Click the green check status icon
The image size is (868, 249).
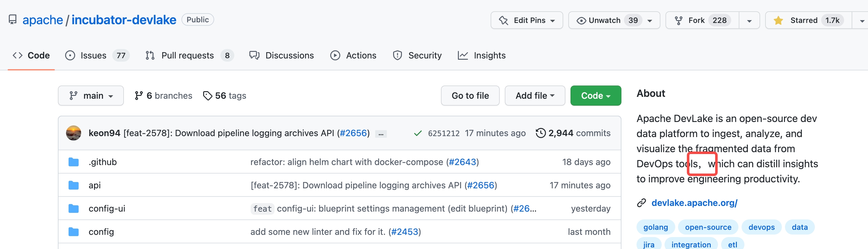[x=418, y=133]
